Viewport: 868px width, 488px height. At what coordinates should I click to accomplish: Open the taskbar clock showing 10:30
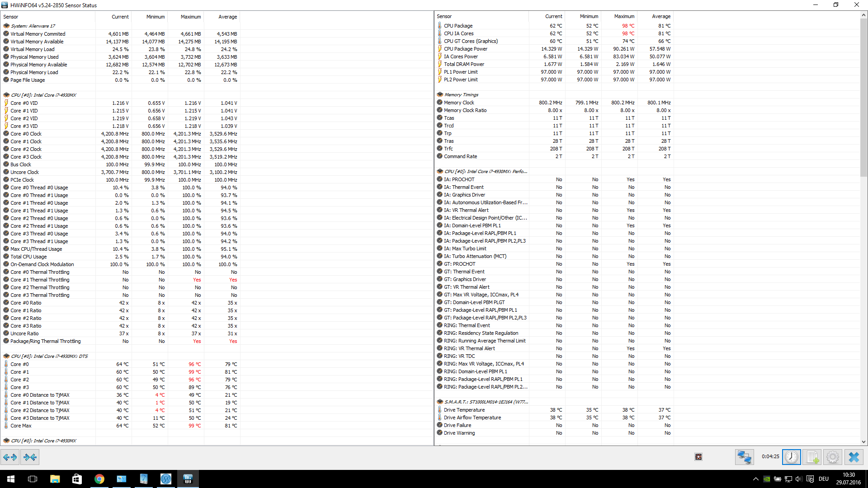[x=849, y=479]
